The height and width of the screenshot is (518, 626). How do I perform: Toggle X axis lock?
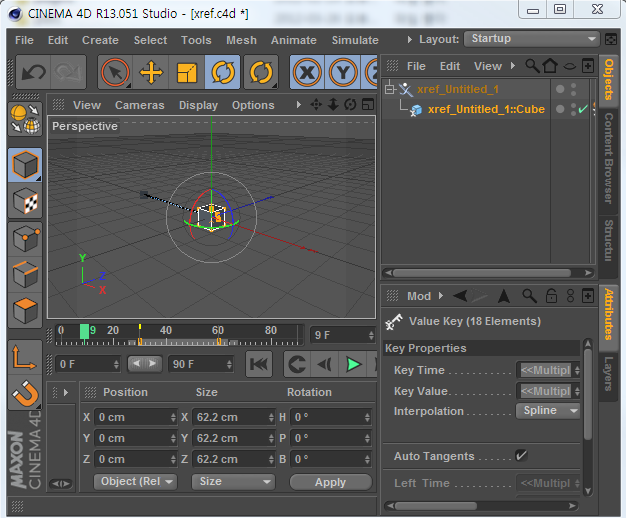(307, 72)
